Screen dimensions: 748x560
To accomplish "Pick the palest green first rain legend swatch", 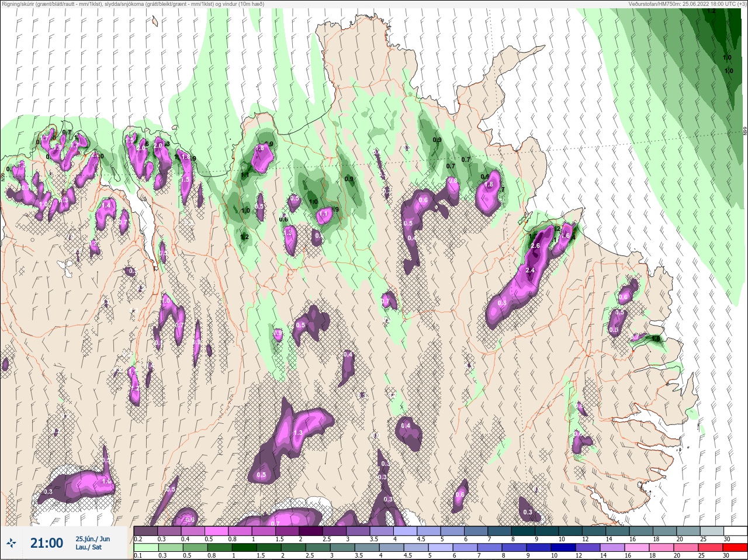I will (x=146, y=548).
